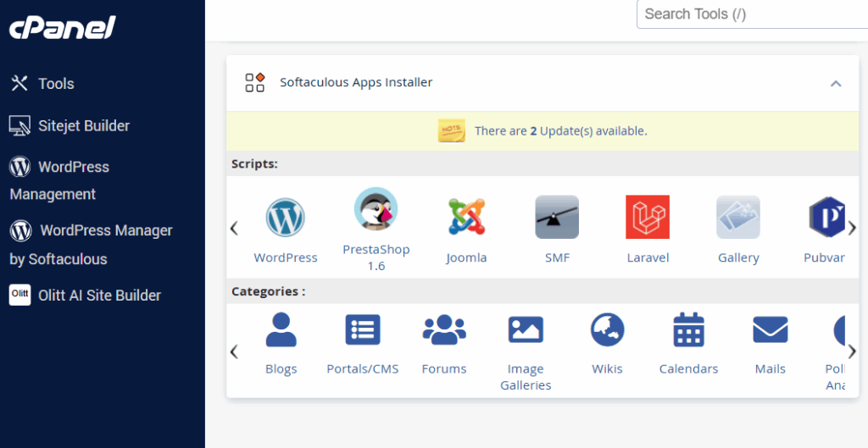The width and height of the screenshot is (868, 448).
Task: Go to WordPress Management sidebar item
Action: pos(59,180)
